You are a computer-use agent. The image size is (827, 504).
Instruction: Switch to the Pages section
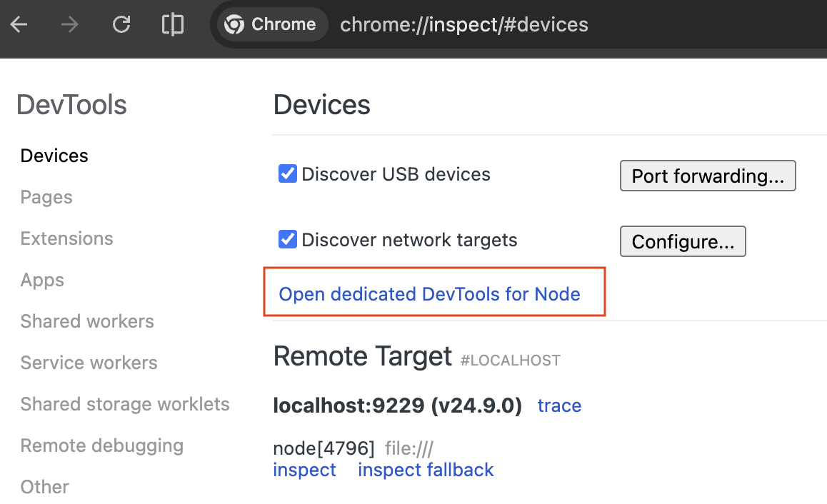point(46,197)
